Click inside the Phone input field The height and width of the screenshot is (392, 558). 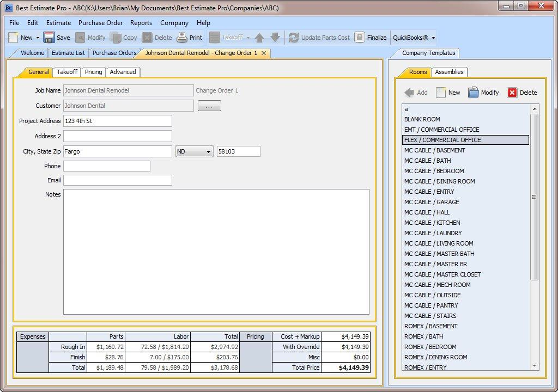[106, 166]
